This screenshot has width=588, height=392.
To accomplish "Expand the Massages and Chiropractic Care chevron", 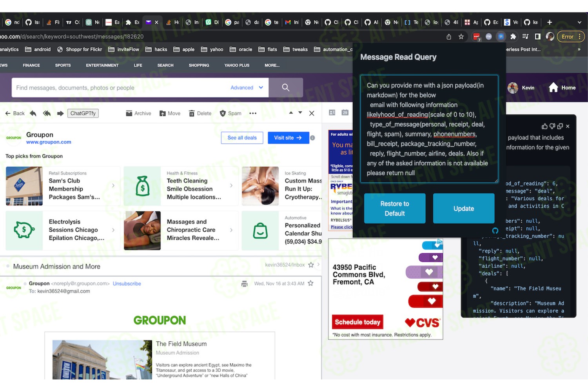I will (x=231, y=230).
